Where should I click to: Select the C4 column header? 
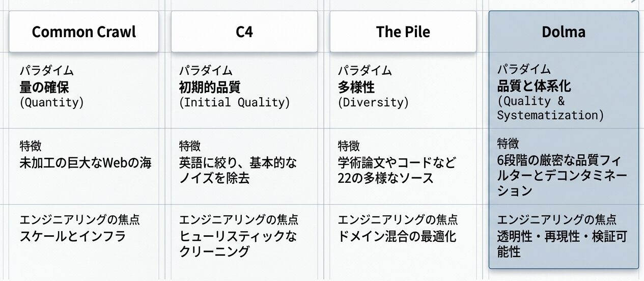click(244, 32)
